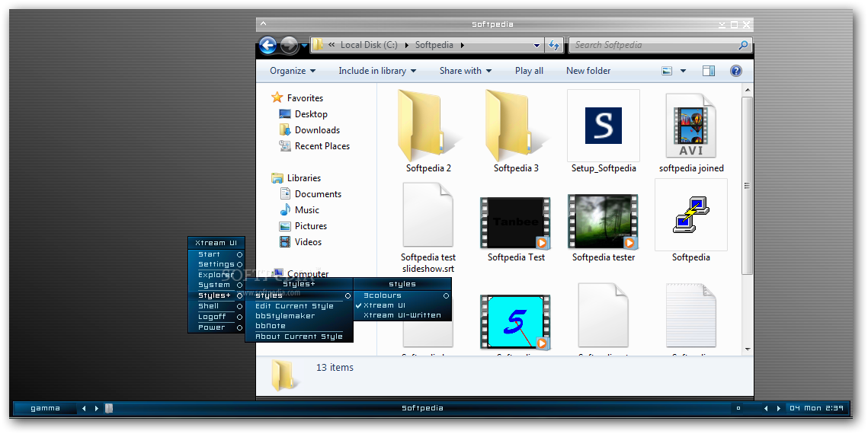This screenshot has width=868, height=434.
Task: Open Power submenu in Xtream UI menu
Action: tap(216, 327)
